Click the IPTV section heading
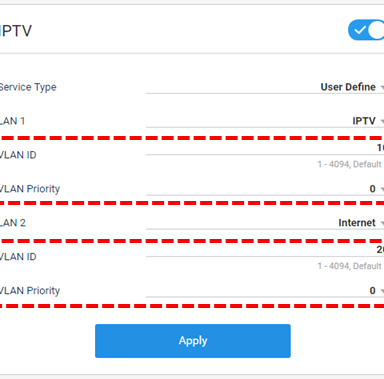 [x=16, y=31]
